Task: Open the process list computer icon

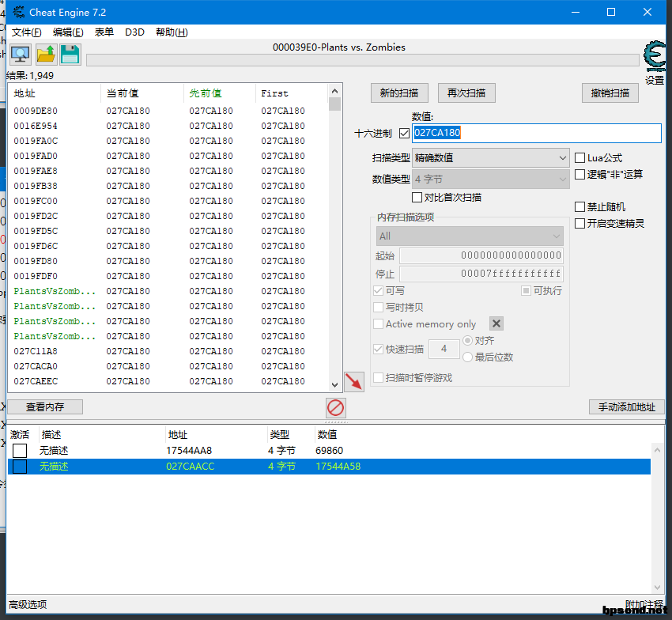Action: point(20,55)
